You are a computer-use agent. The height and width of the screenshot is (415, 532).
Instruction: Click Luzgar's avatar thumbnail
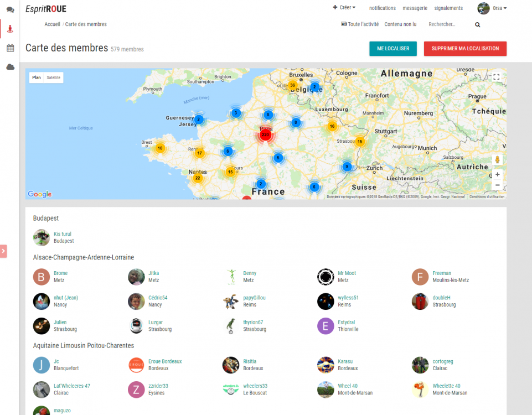(136, 326)
